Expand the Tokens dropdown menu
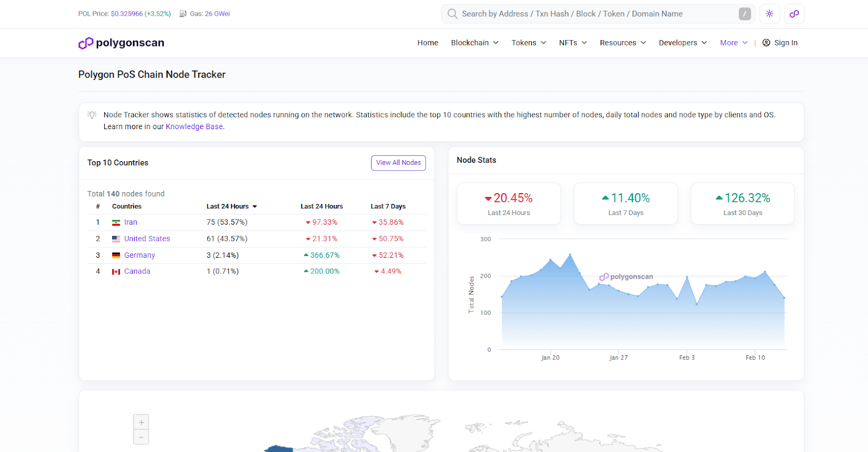The image size is (868, 452). click(x=528, y=43)
